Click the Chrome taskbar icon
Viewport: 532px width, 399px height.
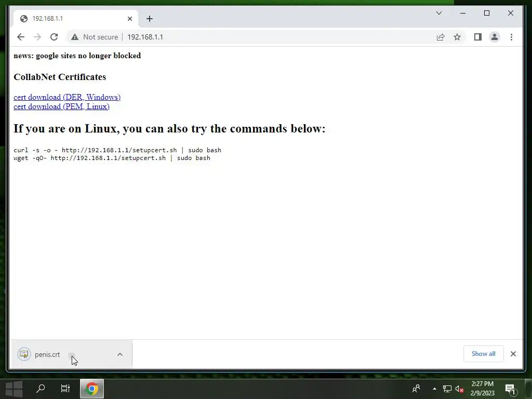pos(92,389)
